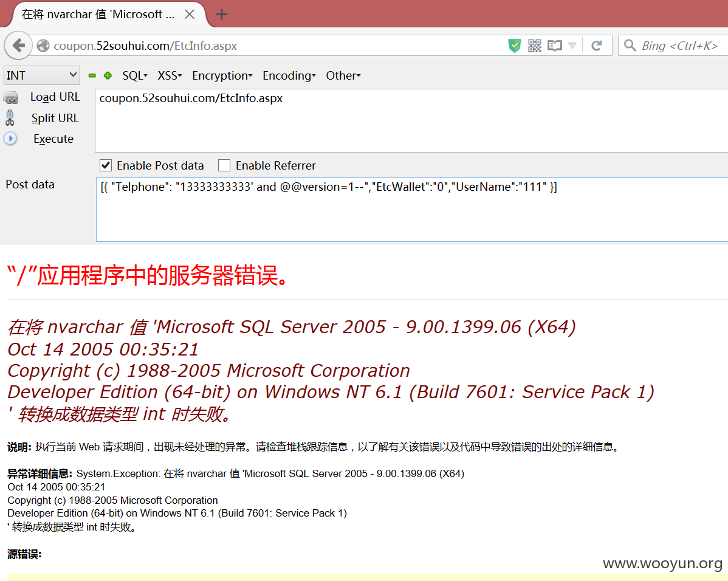
Task: Click the Load URL icon
Action: (11, 97)
